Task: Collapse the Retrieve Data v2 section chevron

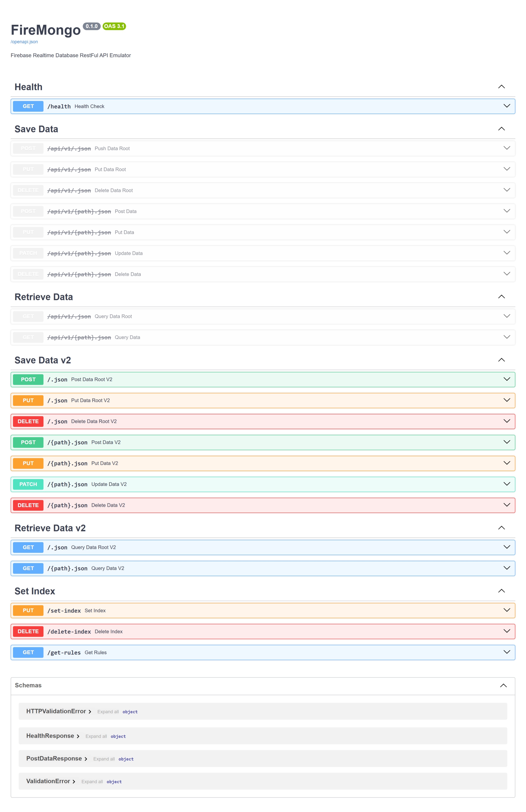Action: click(x=501, y=528)
